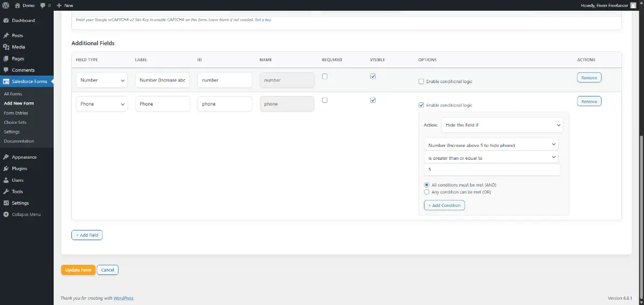
Task: Open Choice Sets submenu item
Action: (x=15, y=122)
